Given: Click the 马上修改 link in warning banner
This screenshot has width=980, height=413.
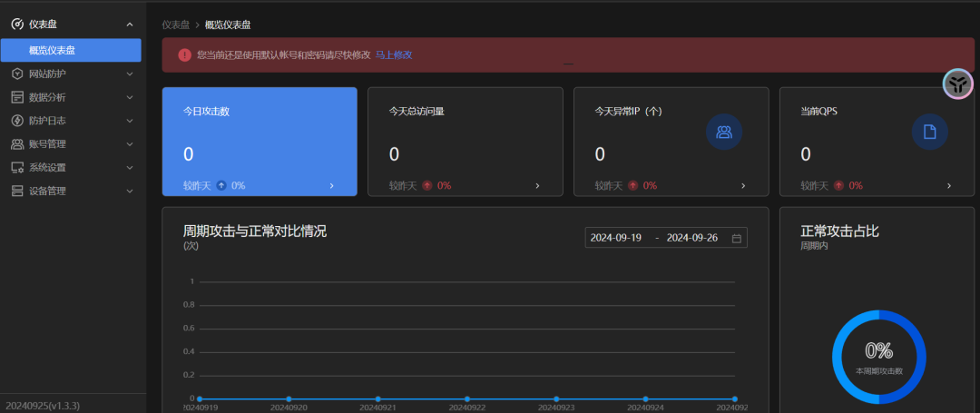Looking at the screenshot, I should [394, 55].
